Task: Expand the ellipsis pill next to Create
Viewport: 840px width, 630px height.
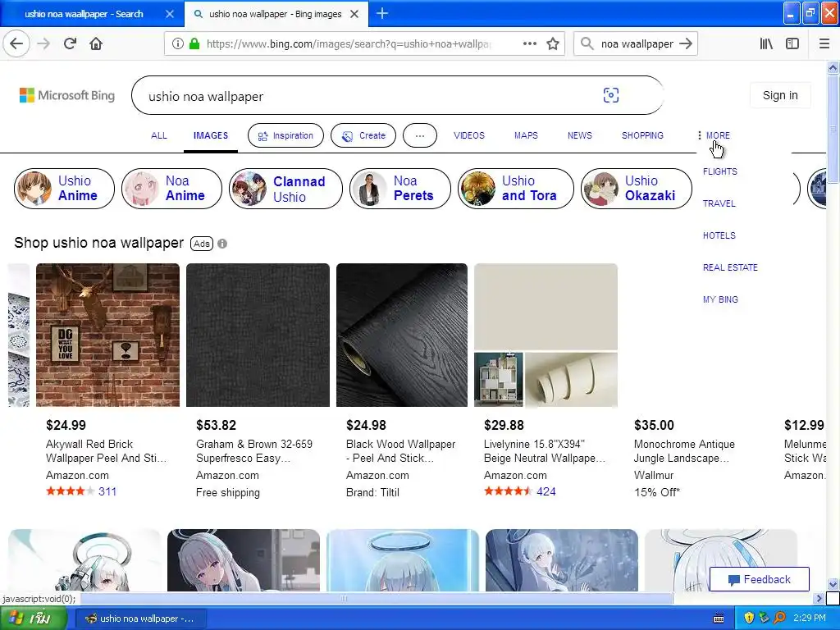Action: pos(419,135)
